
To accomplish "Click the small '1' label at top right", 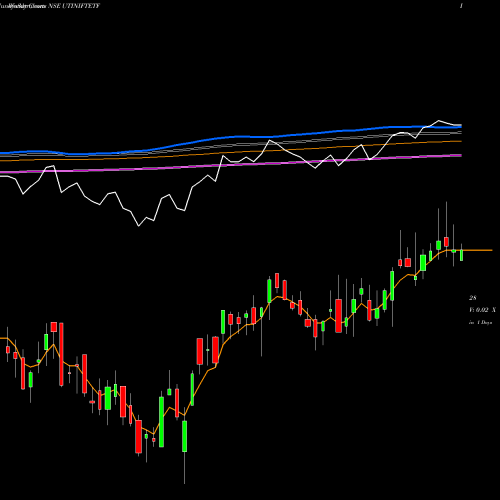I will 461,6.
